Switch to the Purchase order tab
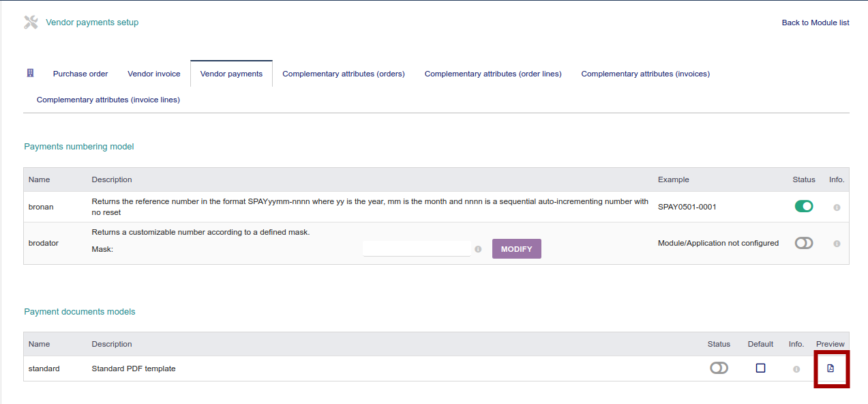 point(80,73)
